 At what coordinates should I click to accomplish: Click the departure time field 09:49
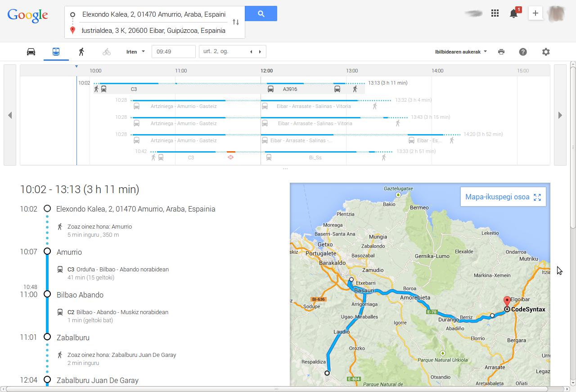pyautogui.click(x=173, y=52)
